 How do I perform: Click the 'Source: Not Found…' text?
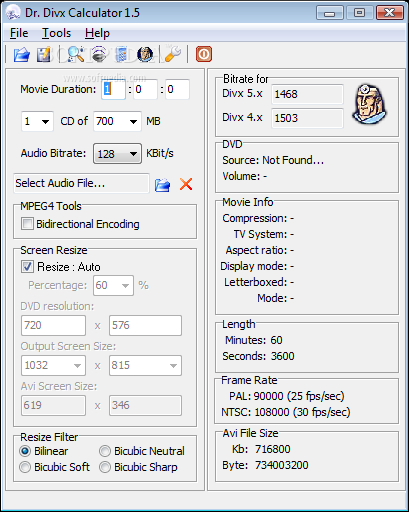point(273,160)
